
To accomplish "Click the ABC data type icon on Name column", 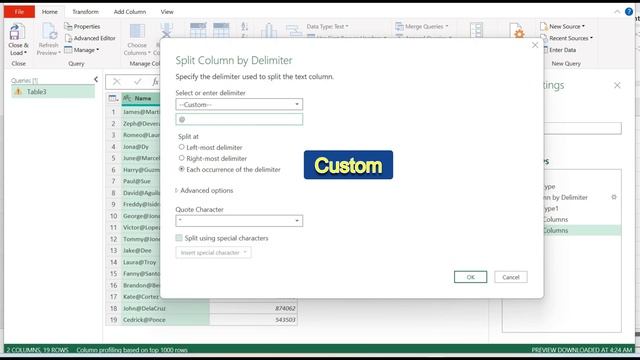I will tap(127, 98).
